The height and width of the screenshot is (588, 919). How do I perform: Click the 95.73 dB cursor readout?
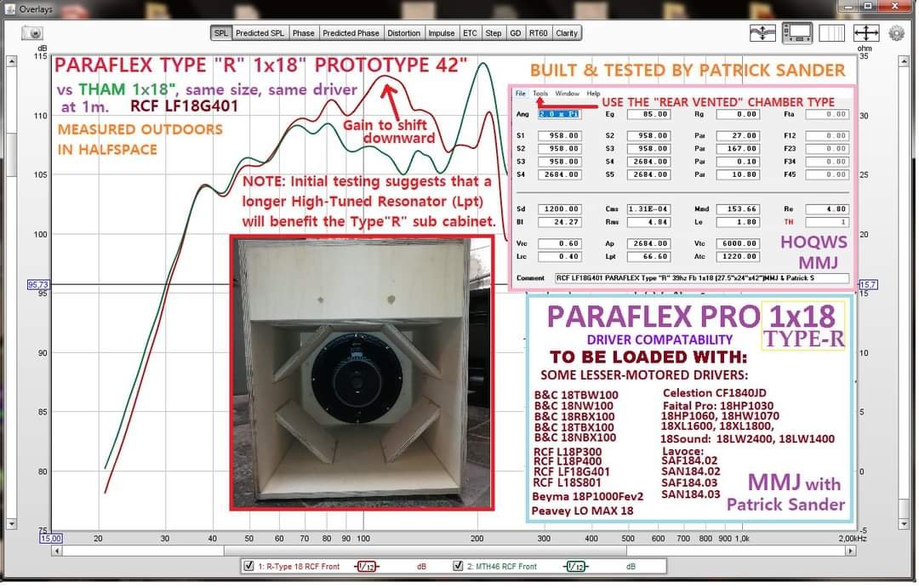[38, 286]
